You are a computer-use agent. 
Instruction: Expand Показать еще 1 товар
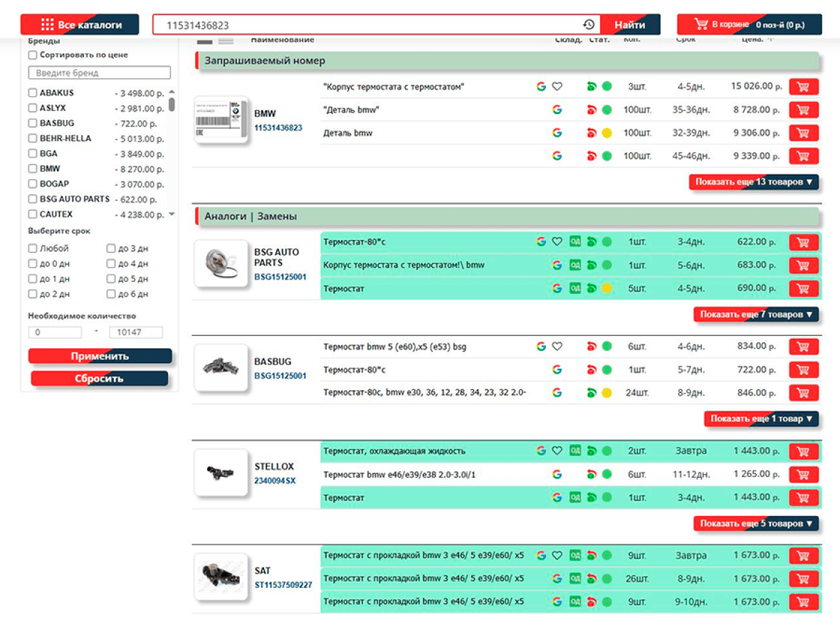pos(761,419)
